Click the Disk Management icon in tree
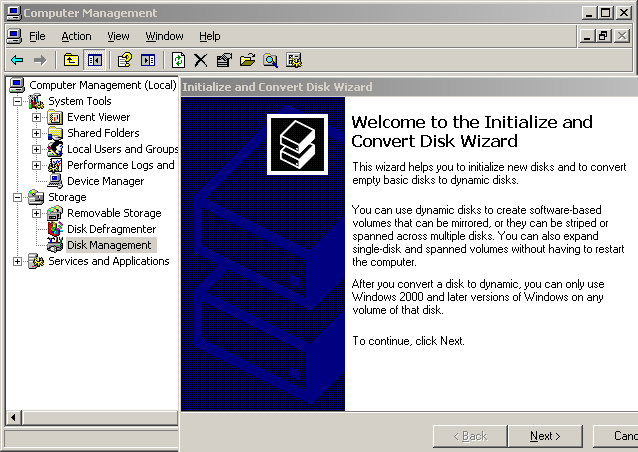 point(55,245)
